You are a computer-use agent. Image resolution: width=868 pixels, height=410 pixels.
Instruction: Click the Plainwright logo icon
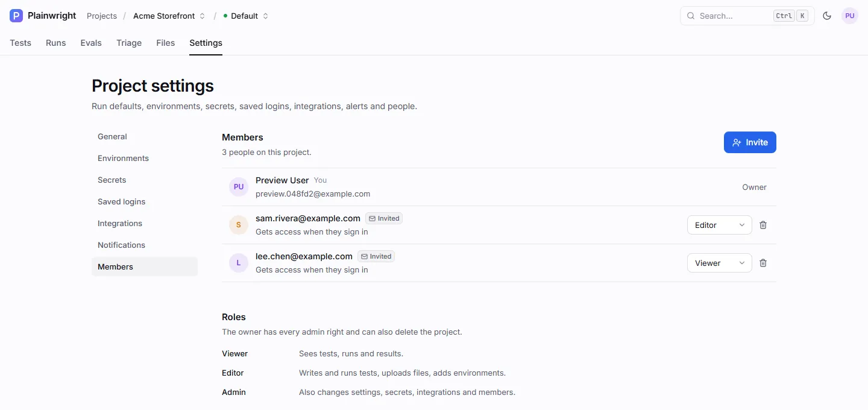(x=16, y=16)
